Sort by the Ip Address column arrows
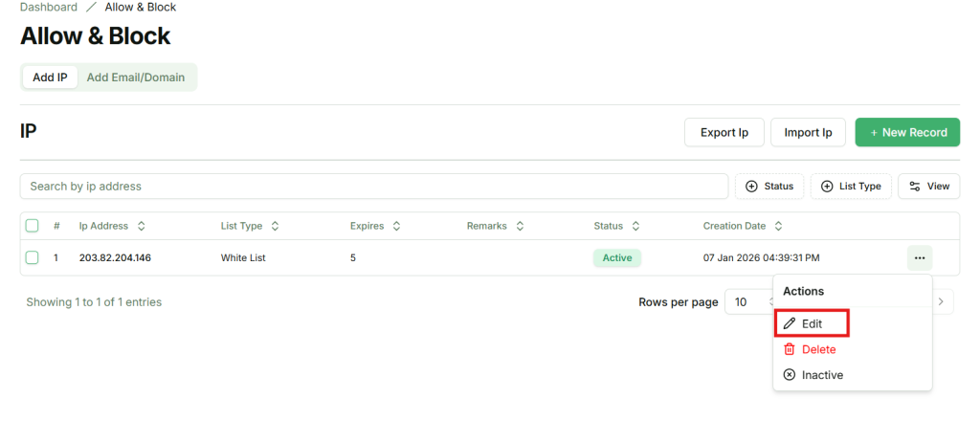 pyautogui.click(x=142, y=227)
